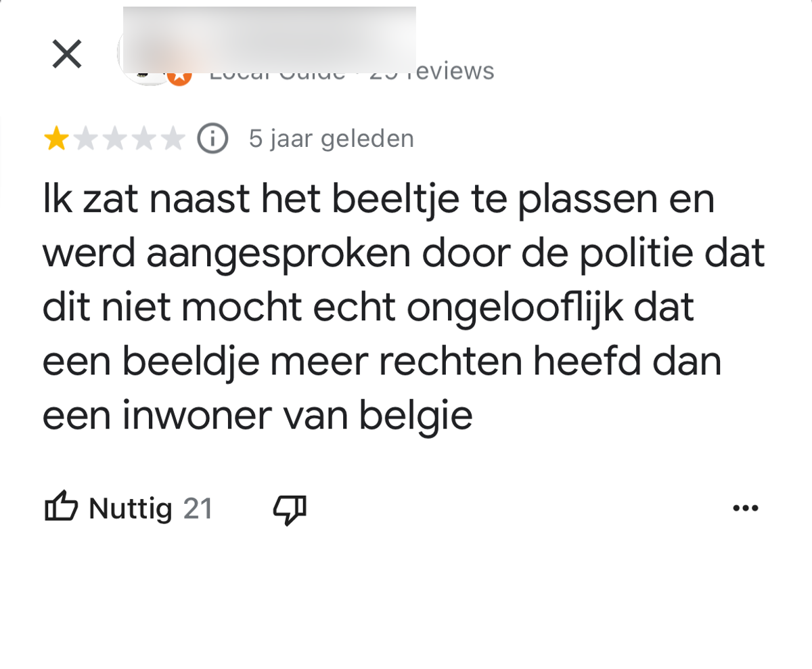The width and height of the screenshot is (812, 669).
Task: Mark the review helpful via the Nuttig label
Action: click(x=131, y=509)
